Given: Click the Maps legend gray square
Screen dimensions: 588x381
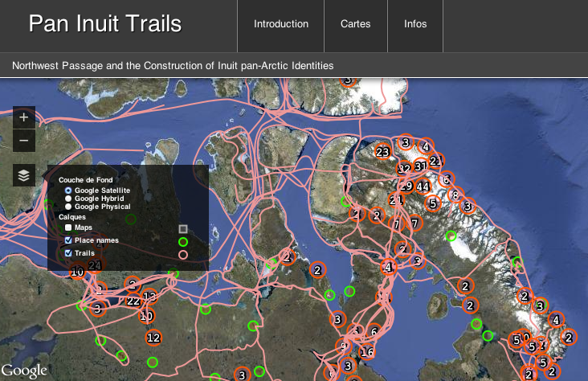Looking at the screenshot, I should point(183,229).
